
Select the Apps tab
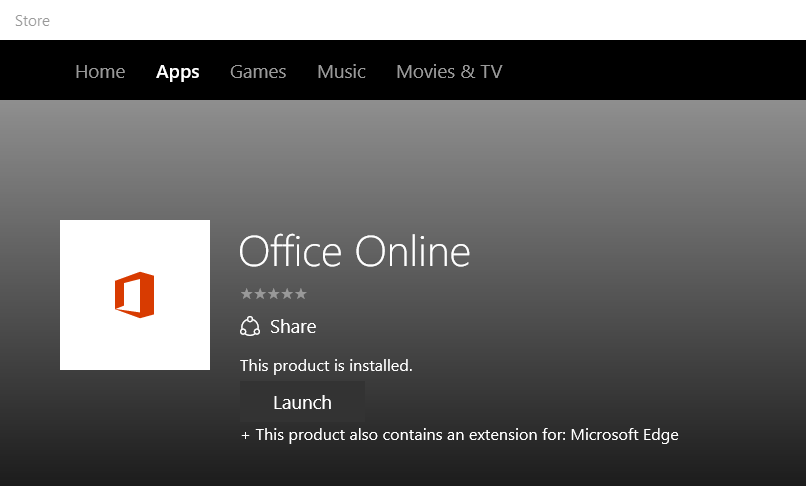[177, 72]
